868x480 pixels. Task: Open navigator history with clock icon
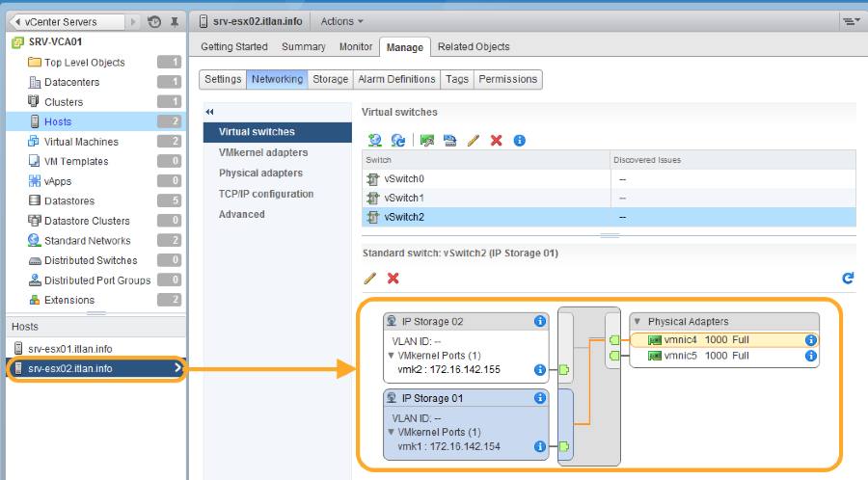tap(154, 21)
